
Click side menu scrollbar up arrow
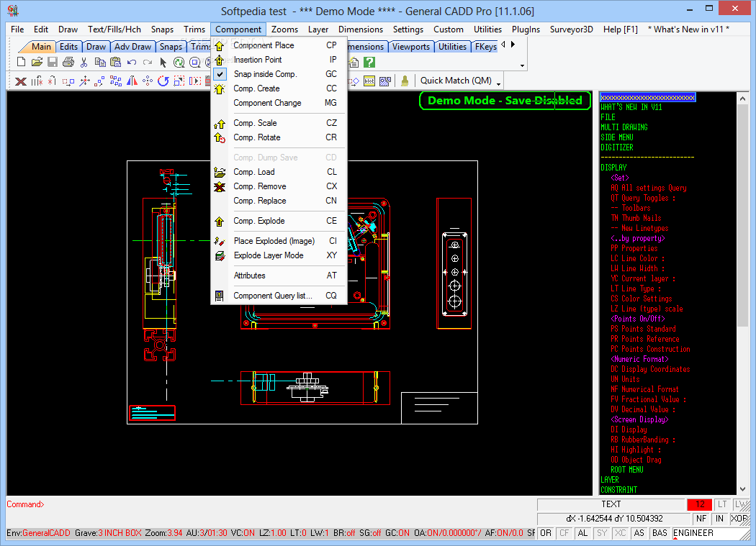coord(742,99)
